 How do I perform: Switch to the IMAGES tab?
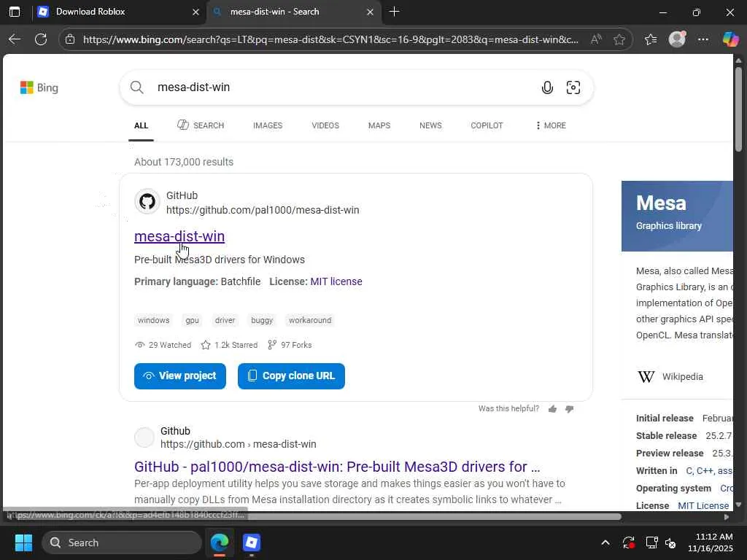point(268,125)
